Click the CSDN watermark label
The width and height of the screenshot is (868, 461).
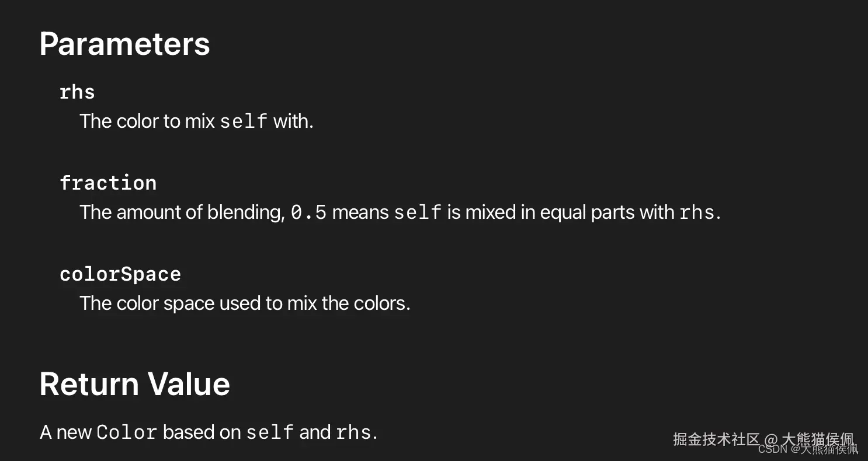[773, 449]
